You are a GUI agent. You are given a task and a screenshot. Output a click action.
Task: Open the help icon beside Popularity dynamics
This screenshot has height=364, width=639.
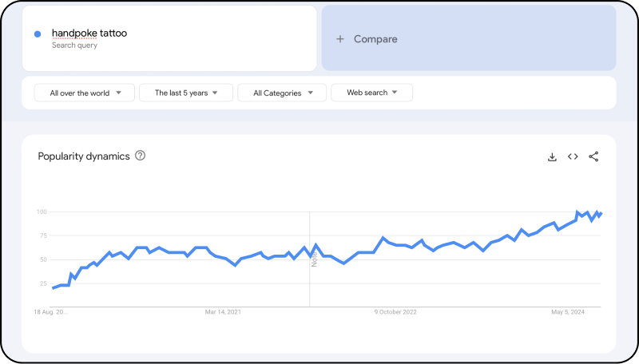pos(141,156)
